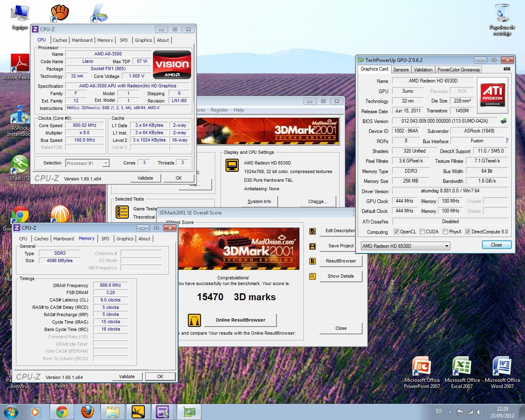Click OK in the CPU-Z memory window
This screenshot has height=420, width=525.
point(160,377)
